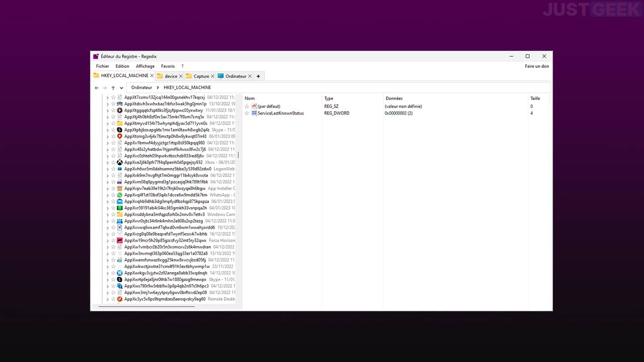Click the Windows Camera folder icon of AppXvsddybna5mfqpzfzrh0x2nnv0v7ettv3
This screenshot has width=644, height=362.
point(120,214)
